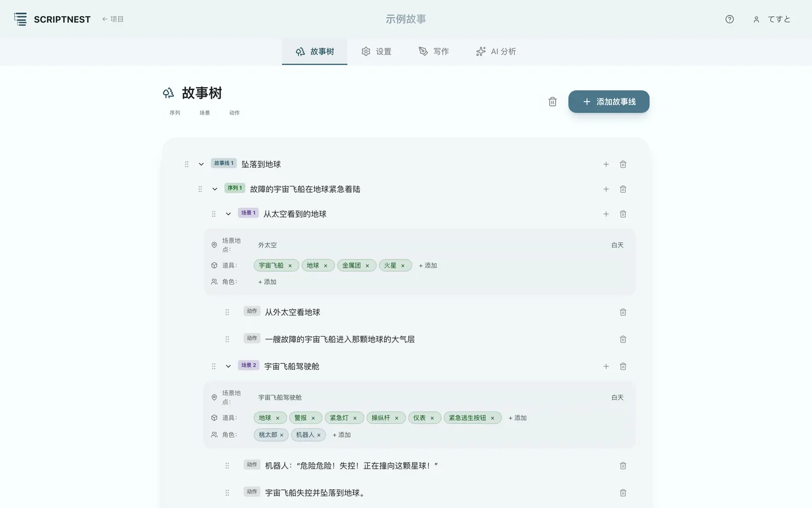This screenshot has height=508, width=812.
Task: Grab drag handle of action 从外太空看地球
Action: coord(227,312)
